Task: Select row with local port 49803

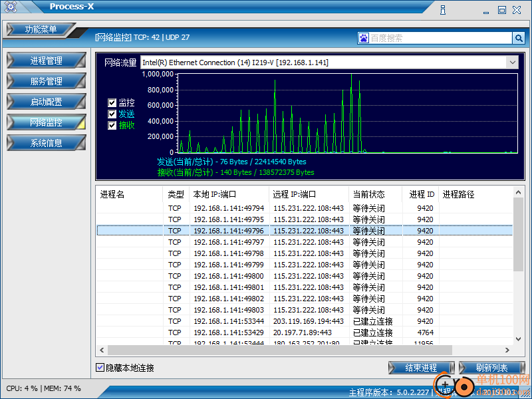Action: pyautogui.click(x=305, y=310)
